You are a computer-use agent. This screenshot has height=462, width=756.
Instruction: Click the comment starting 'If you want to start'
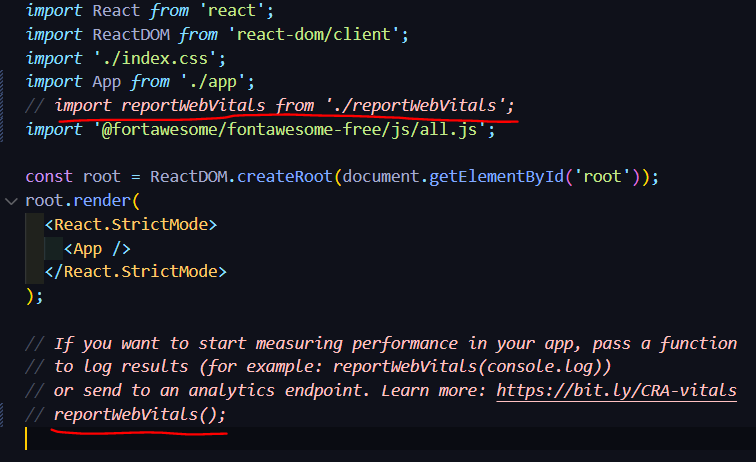pyautogui.click(x=381, y=343)
